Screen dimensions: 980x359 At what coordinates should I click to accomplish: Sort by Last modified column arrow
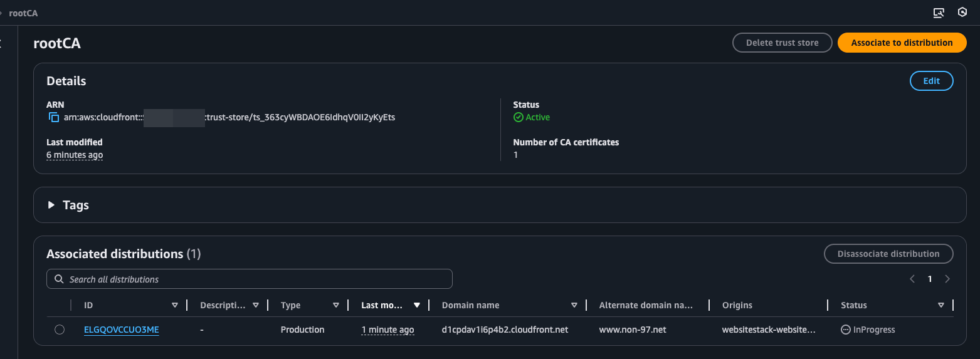click(x=417, y=305)
